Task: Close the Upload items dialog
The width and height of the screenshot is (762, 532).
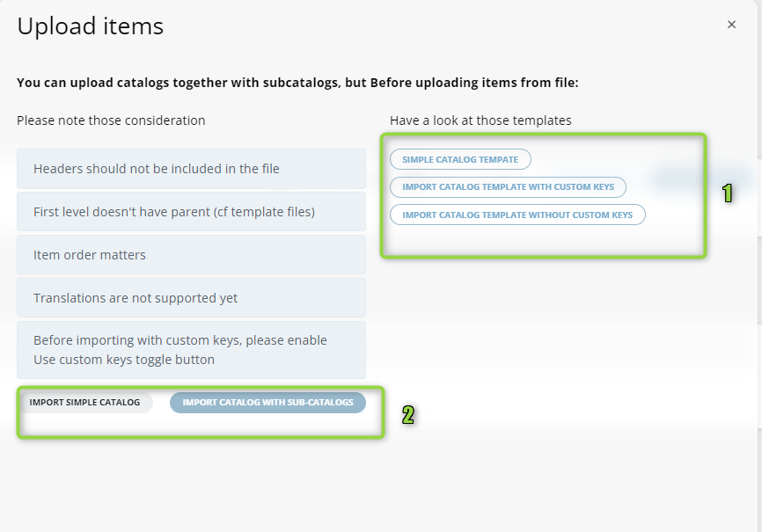Action: [x=731, y=25]
